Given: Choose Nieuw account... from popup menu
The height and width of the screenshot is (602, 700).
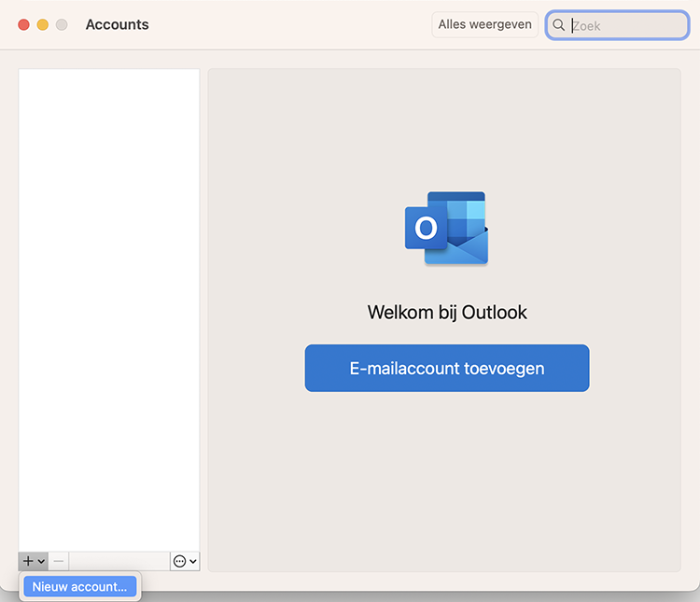Looking at the screenshot, I should click(x=80, y=586).
